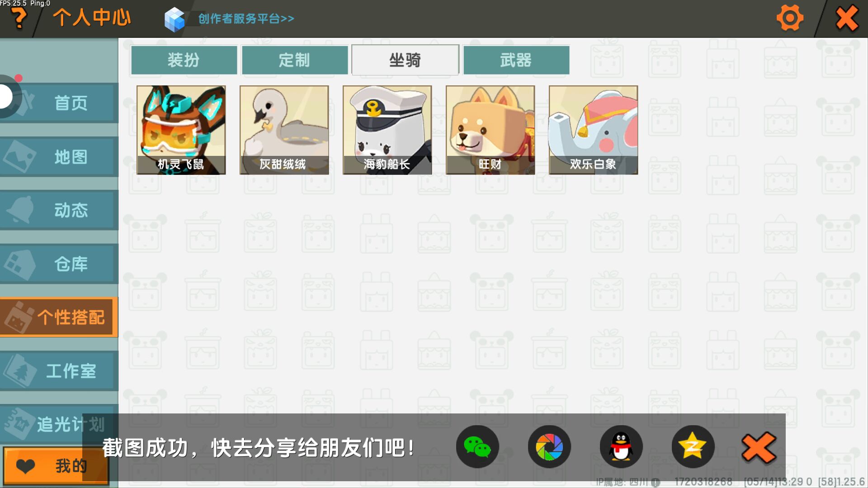Select the 旺财 dog mount

[x=491, y=130]
